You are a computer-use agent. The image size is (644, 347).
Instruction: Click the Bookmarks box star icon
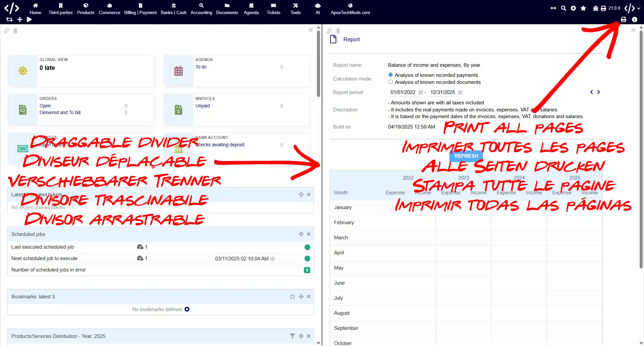click(292, 297)
